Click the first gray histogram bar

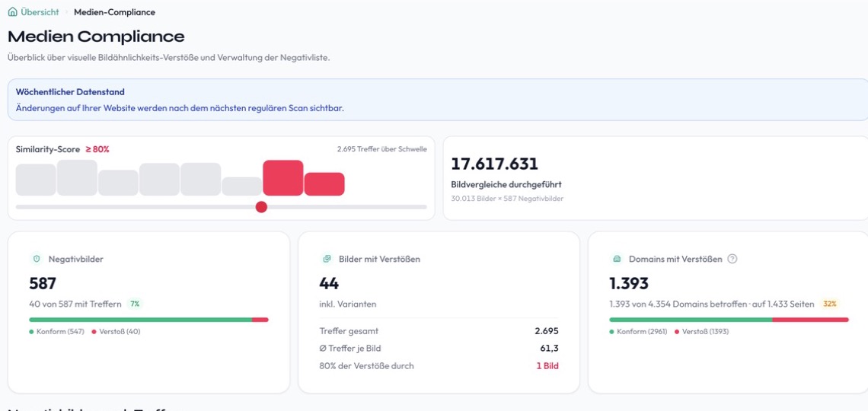point(36,180)
